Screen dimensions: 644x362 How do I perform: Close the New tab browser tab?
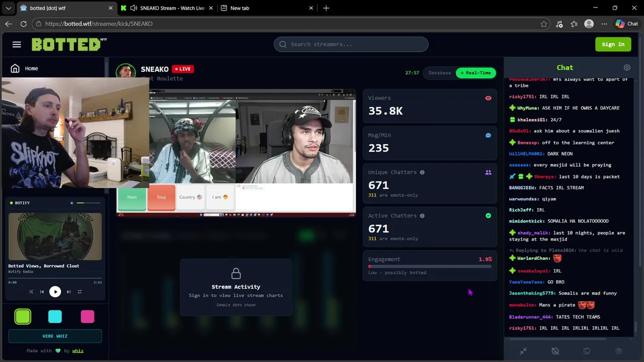(x=311, y=8)
